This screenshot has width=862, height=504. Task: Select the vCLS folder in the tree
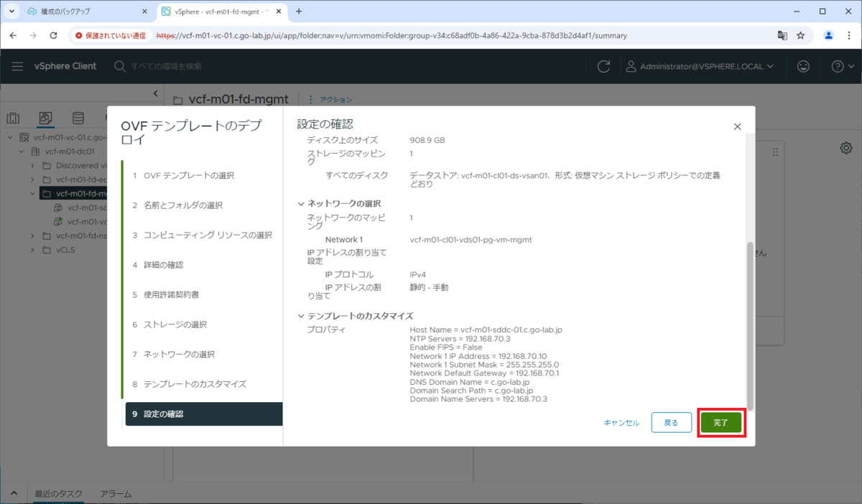click(65, 250)
